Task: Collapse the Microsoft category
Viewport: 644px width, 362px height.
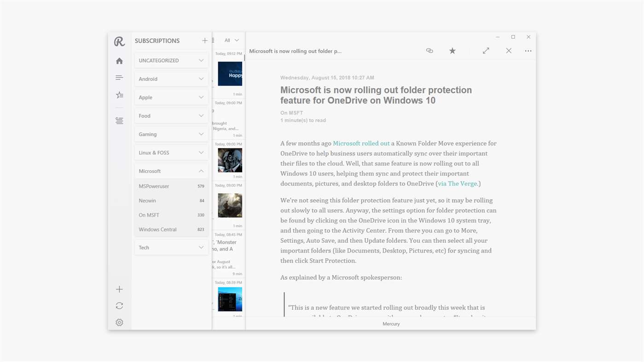Action: pos(171,171)
